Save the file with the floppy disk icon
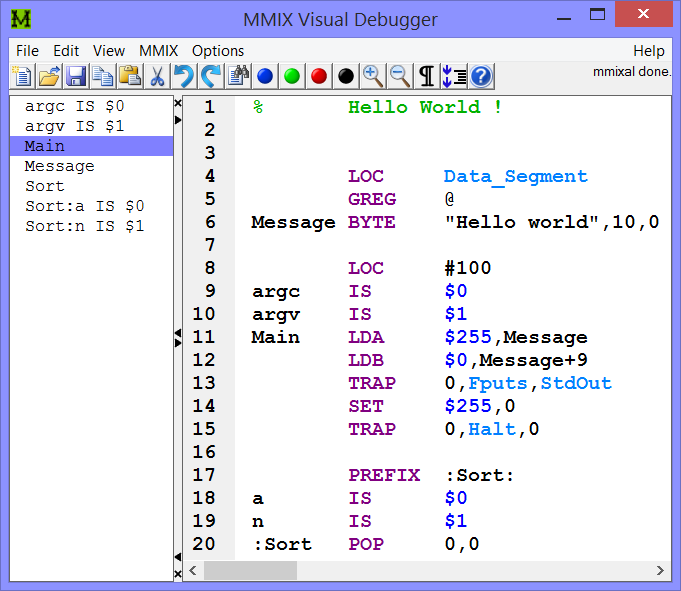Image resolution: width=681 pixels, height=591 pixels. 76,76
